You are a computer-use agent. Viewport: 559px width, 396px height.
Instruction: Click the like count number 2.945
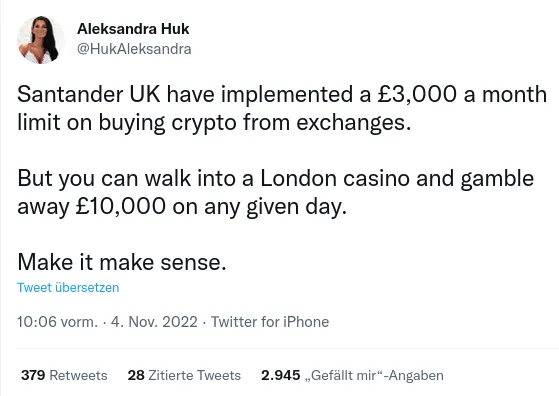coord(281,375)
